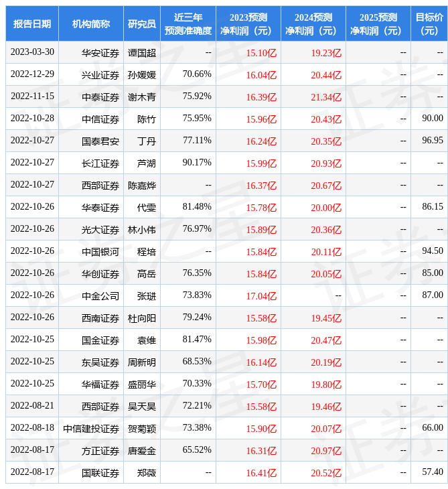Viewport: 448px width, 489px height.
Task: Select institution 东吴证券
Action: pos(100,362)
